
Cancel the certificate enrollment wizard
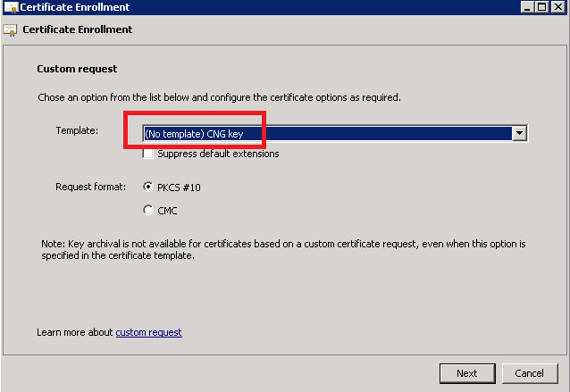tap(529, 373)
